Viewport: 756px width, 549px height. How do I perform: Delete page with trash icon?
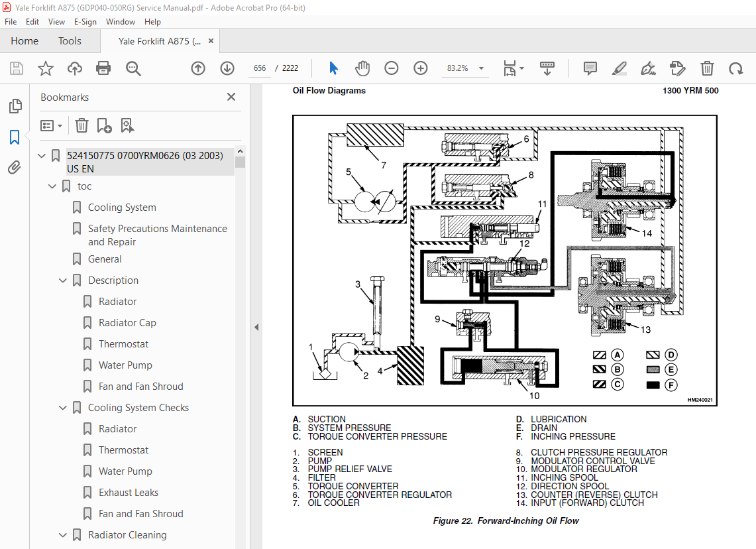(707, 68)
